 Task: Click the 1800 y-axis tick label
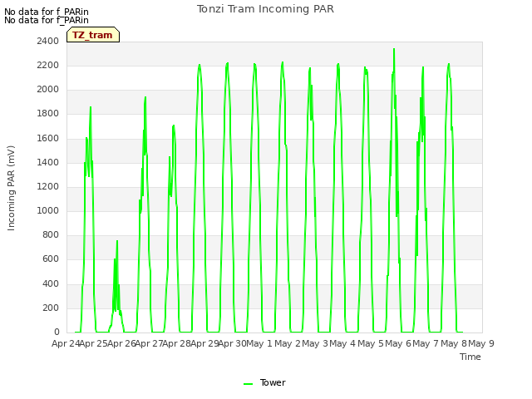point(48,113)
